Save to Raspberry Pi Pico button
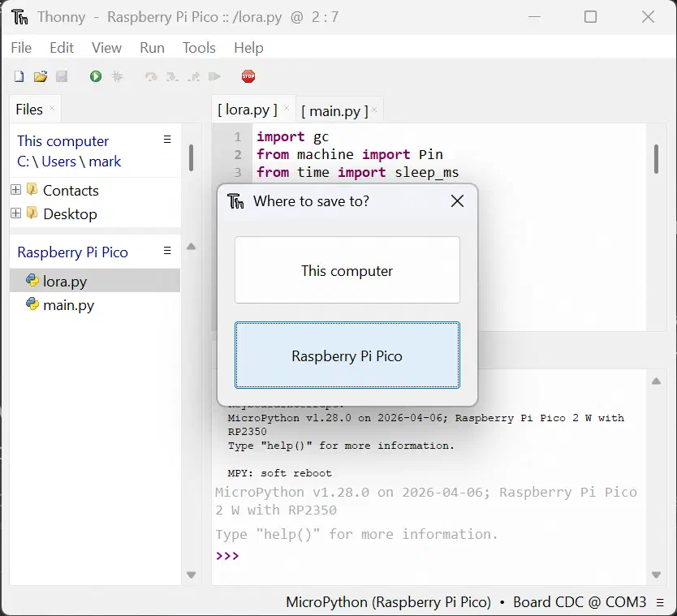The height and width of the screenshot is (616, 677). tap(347, 355)
